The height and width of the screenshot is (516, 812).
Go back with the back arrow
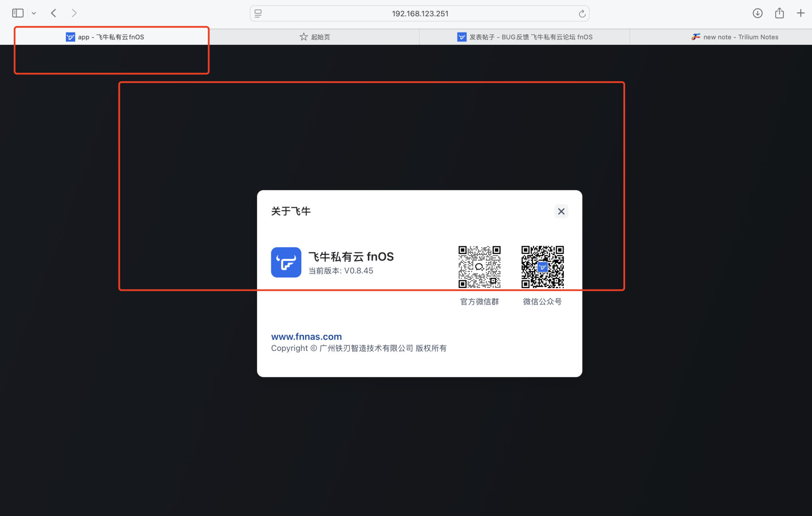pos(54,13)
